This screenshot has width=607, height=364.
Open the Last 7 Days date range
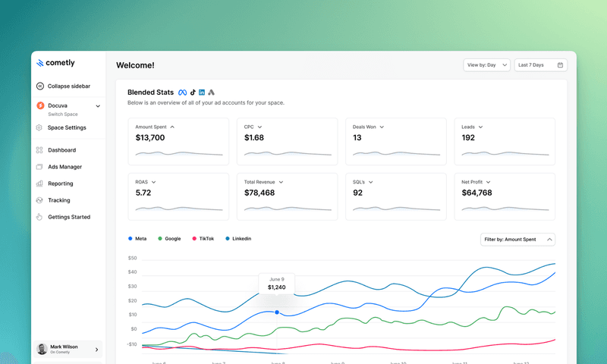(541, 65)
